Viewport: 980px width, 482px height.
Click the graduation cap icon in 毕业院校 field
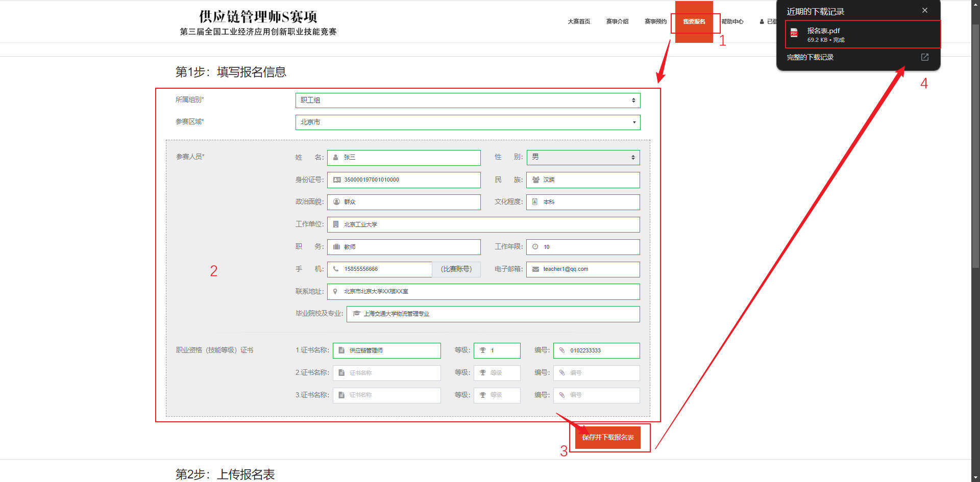tap(357, 314)
